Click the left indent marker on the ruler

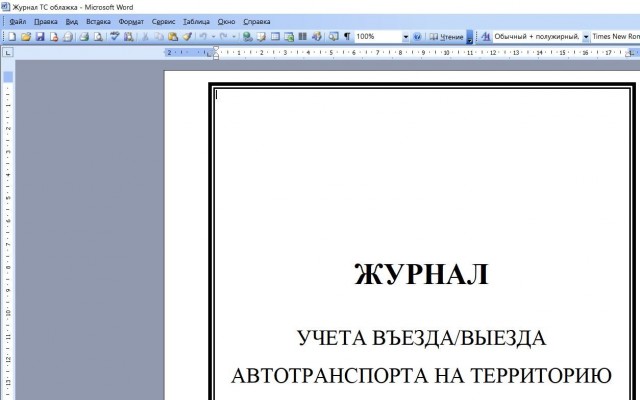[216, 57]
